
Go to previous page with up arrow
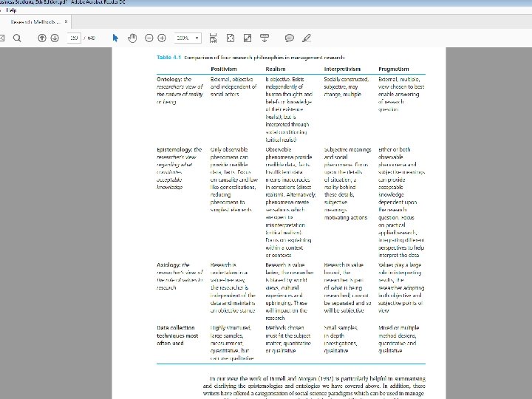41,38
